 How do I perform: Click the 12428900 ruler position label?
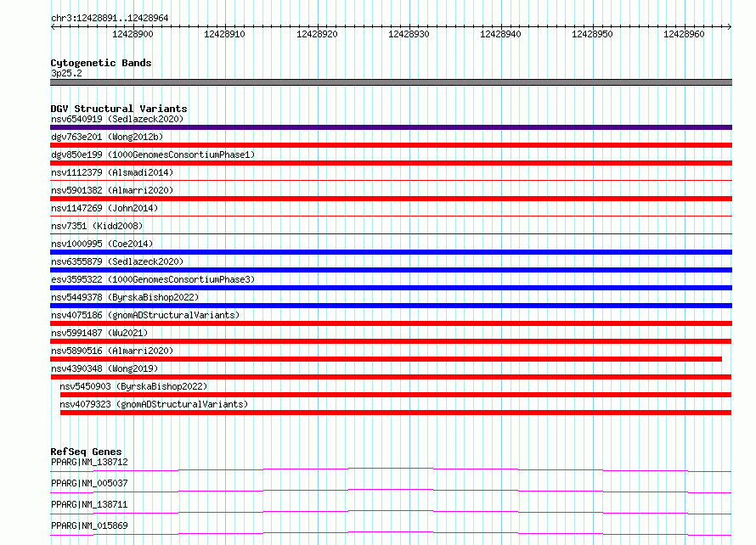133,34
